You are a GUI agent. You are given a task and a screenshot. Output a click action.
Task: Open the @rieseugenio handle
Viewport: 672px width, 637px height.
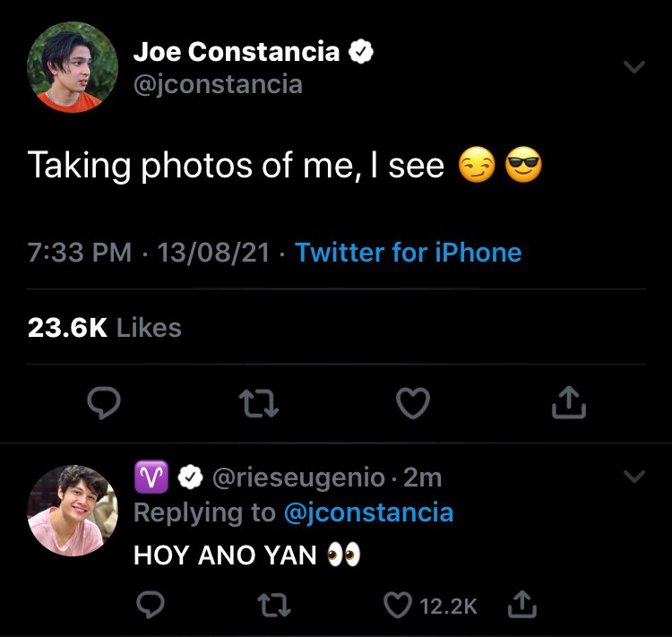[x=298, y=478]
